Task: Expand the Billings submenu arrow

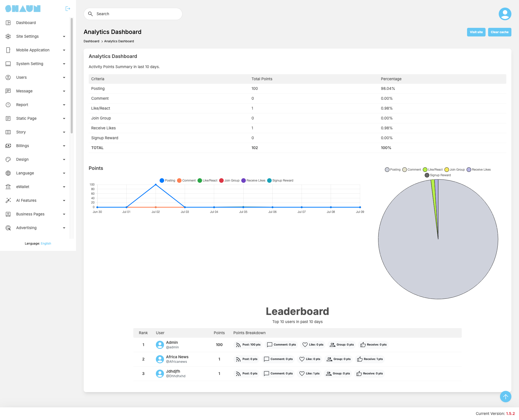Action: point(64,146)
